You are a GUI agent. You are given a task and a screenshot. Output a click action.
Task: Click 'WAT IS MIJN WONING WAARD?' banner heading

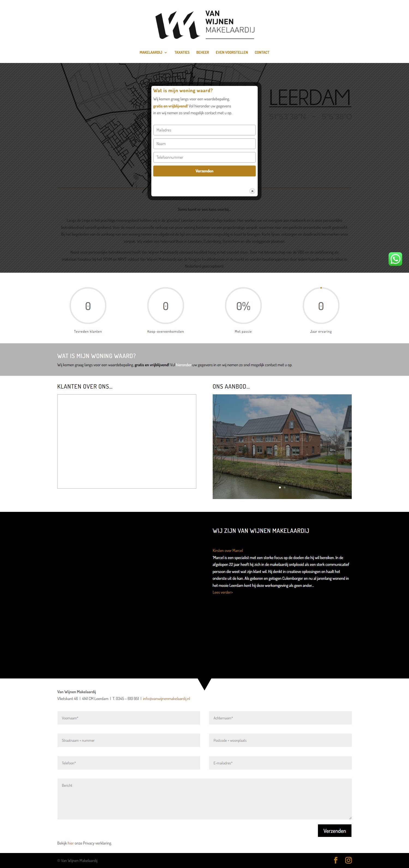point(97,356)
